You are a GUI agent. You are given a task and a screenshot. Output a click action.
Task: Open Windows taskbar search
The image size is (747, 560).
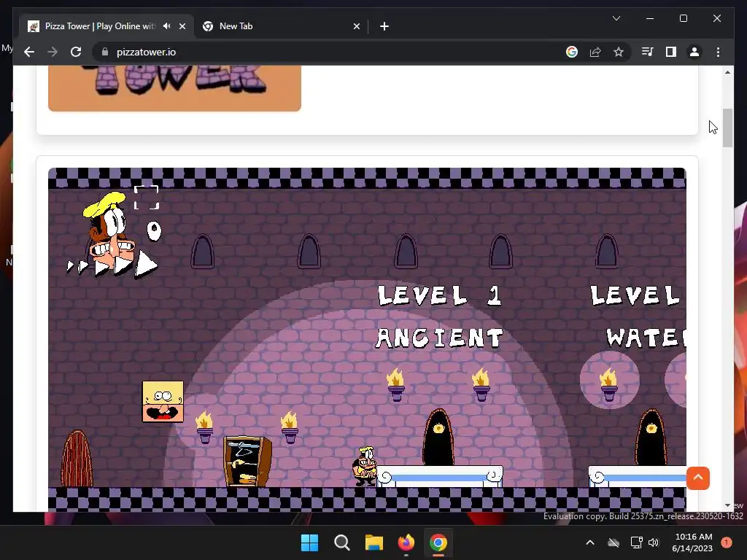coord(341,542)
